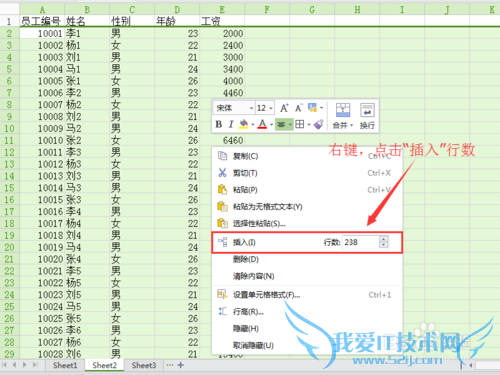
Task: Click the 行数 input field showing 238
Action: (x=361, y=242)
